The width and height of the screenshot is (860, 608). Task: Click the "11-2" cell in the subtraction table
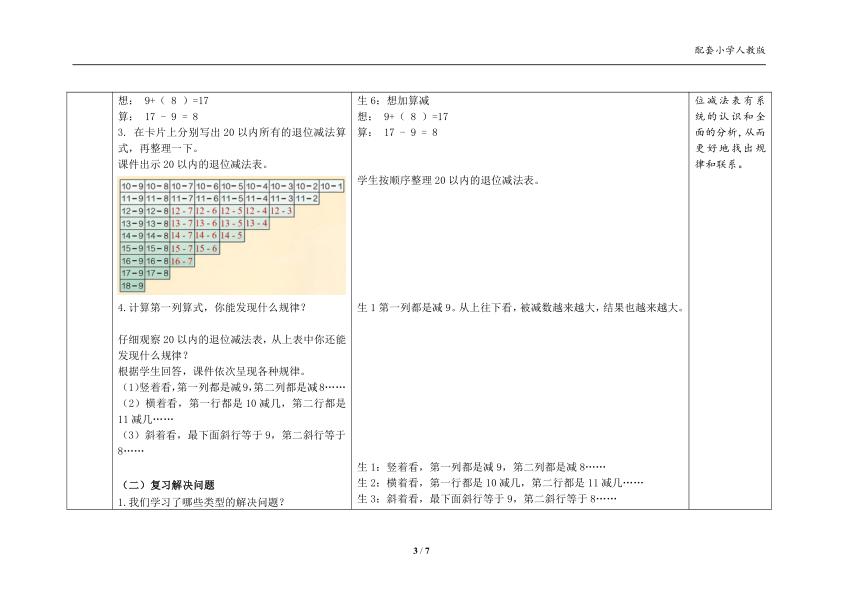307,198
